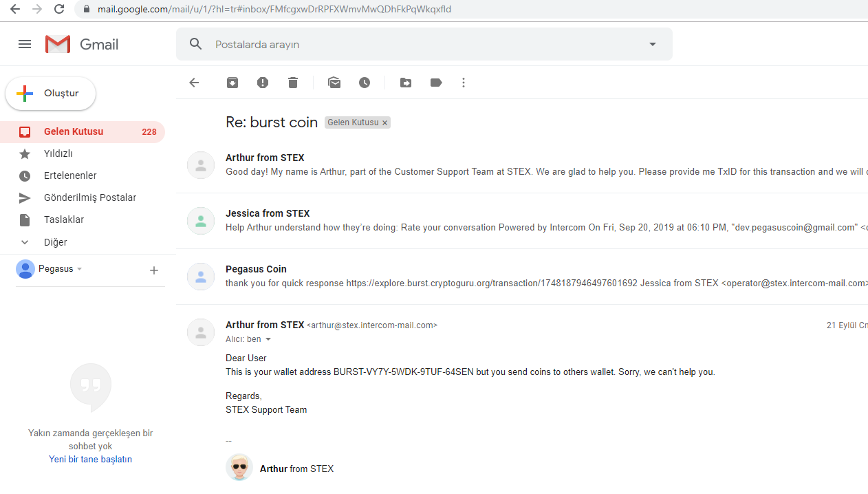Apply a label with tag icon

click(x=436, y=83)
